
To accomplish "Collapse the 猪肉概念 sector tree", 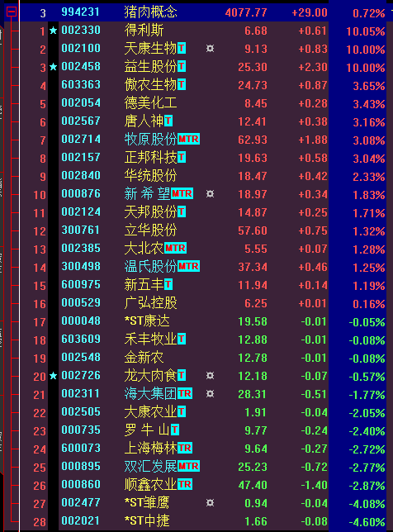I will pos(12,12).
